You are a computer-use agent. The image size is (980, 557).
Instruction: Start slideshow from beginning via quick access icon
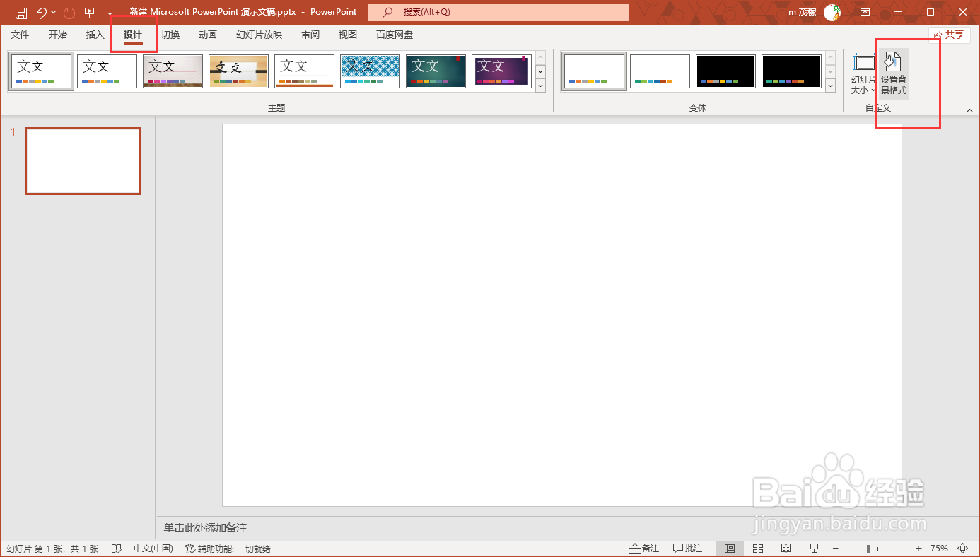[89, 12]
